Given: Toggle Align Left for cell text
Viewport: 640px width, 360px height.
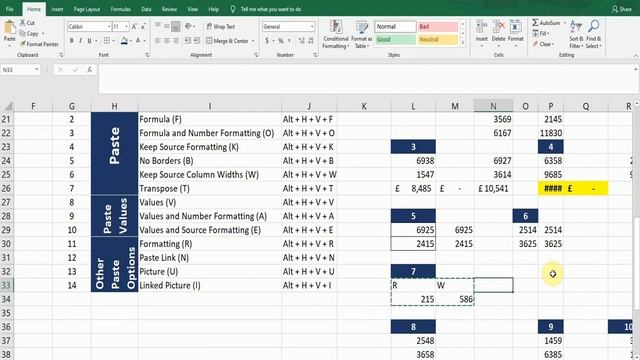Looking at the screenshot, I should click(158, 40).
